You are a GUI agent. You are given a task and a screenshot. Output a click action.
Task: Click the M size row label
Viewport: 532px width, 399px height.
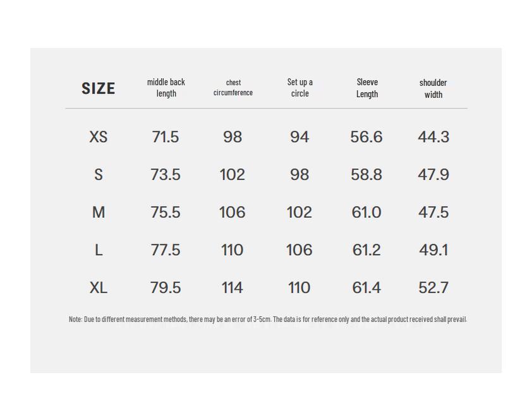point(99,213)
